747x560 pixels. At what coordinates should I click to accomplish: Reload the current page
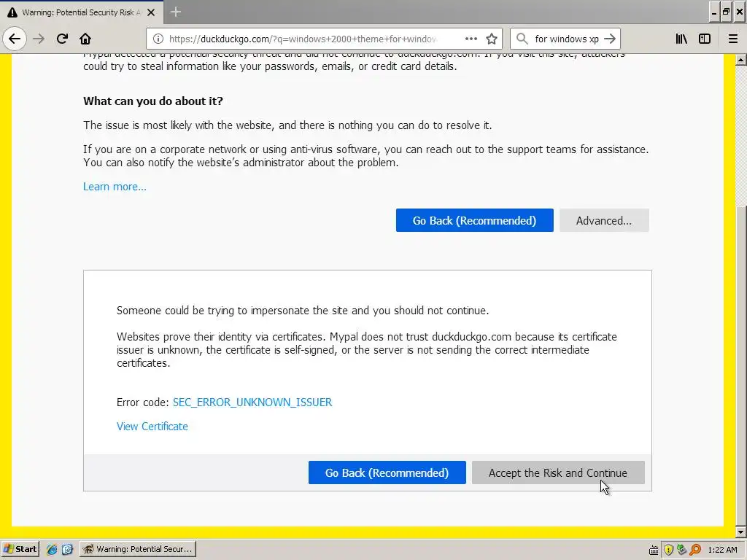tap(62, 39)
